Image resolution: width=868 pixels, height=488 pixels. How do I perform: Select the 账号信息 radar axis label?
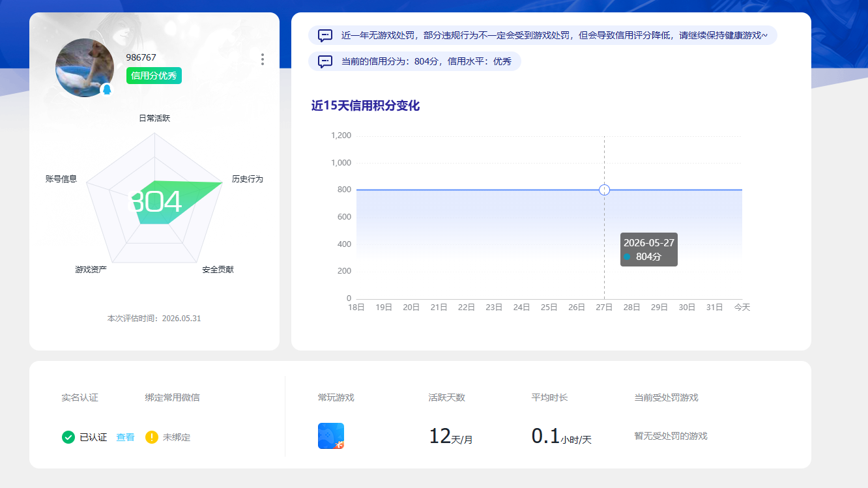point(61,179)
